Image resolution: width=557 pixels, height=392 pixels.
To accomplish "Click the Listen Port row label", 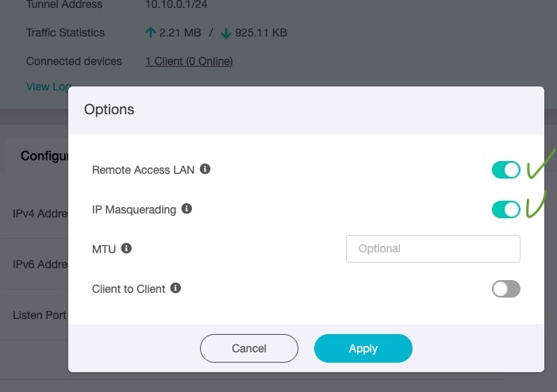I will point(40,315).
